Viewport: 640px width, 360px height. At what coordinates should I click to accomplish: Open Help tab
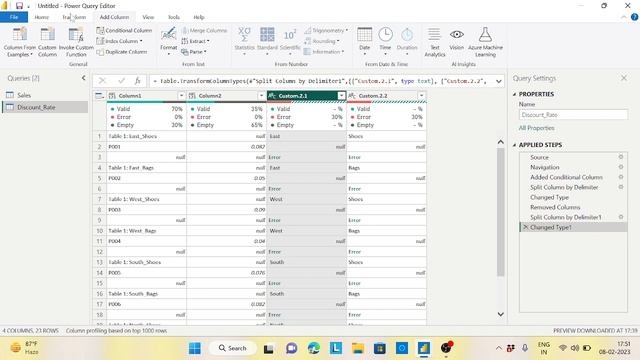[x=199, y=17]
